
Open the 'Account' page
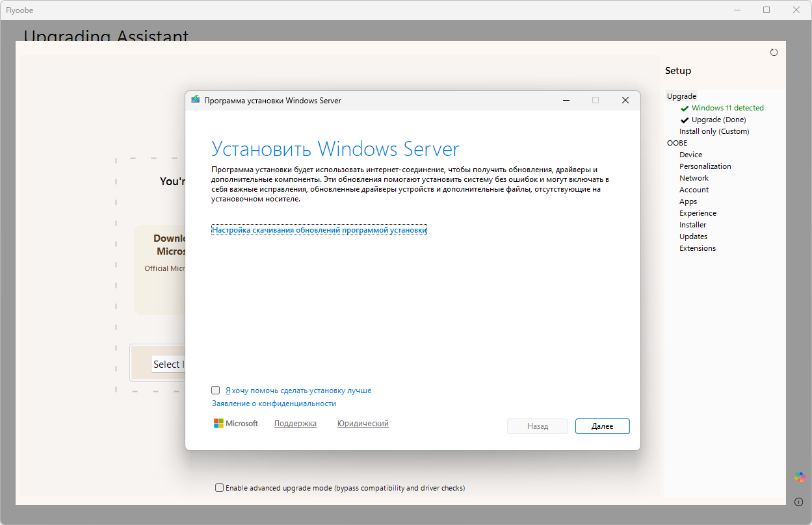(x=694, y=190)
